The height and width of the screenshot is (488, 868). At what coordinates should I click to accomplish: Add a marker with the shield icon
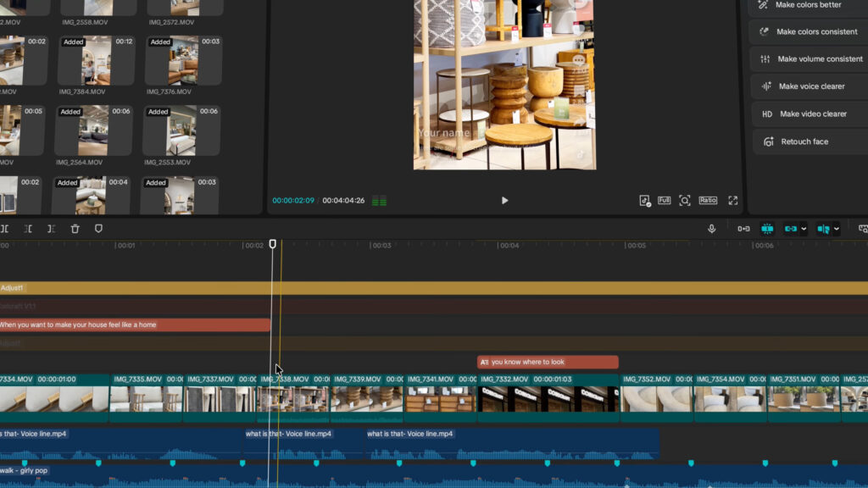coord(98,229)
